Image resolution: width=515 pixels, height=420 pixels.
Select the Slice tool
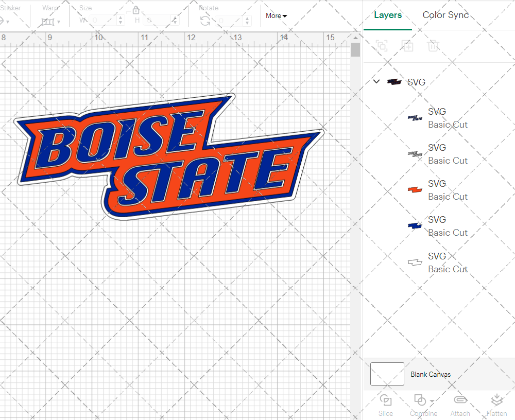[x=386, y=405]
